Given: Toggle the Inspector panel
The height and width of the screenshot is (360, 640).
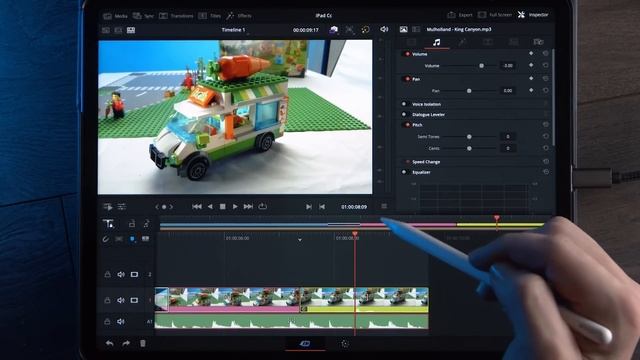Looking at the screenshot, I should 533,15.
